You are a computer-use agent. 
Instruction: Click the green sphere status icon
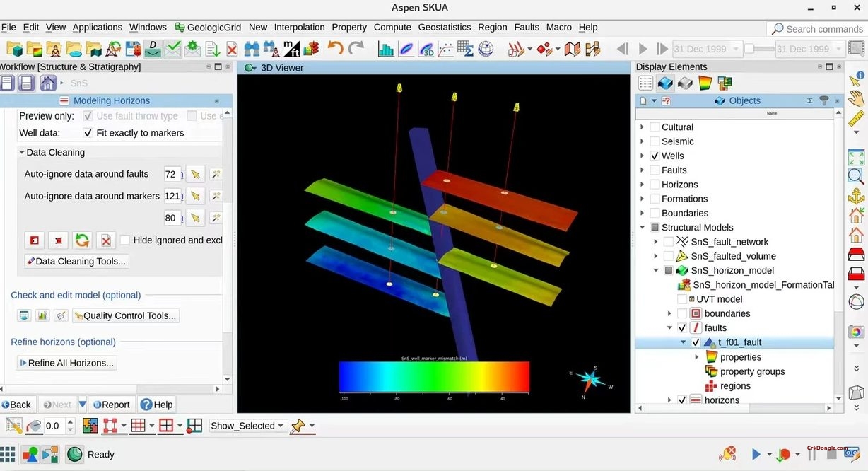75,454
